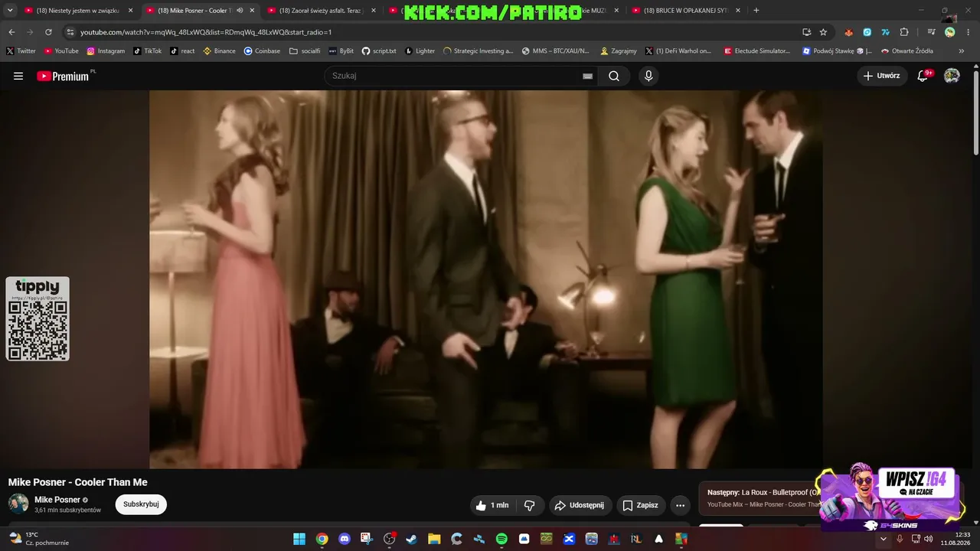This screenshot has width=980, height=551.
Task: Switch to the 'Zaorał świeży asfalt' tab
Action: [x=322, y=11]
